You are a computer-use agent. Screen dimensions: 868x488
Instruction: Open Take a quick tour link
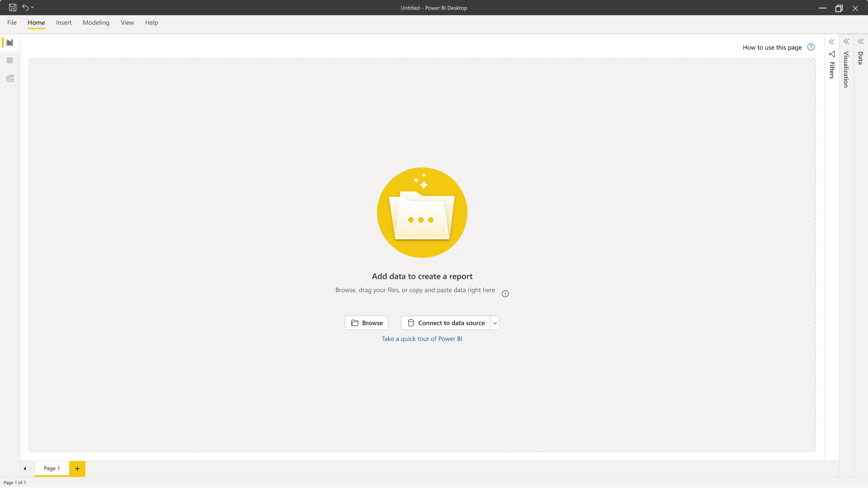tap(422, 339)
